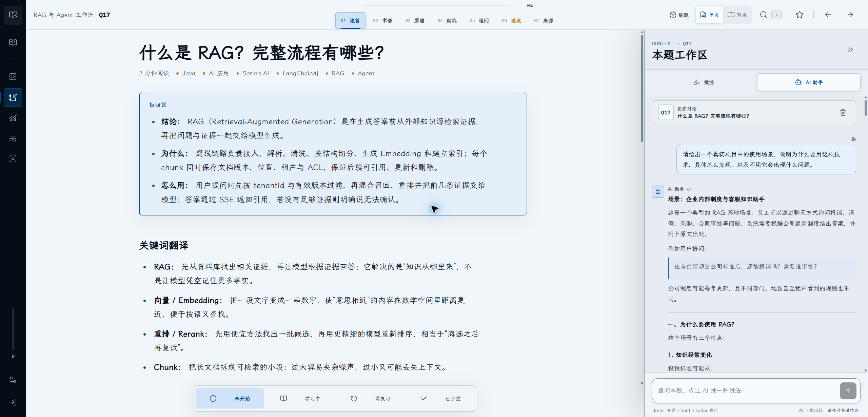Click the logout exit icon
Viewport: 868px width, 417px height.
click(x=13, y=402)
